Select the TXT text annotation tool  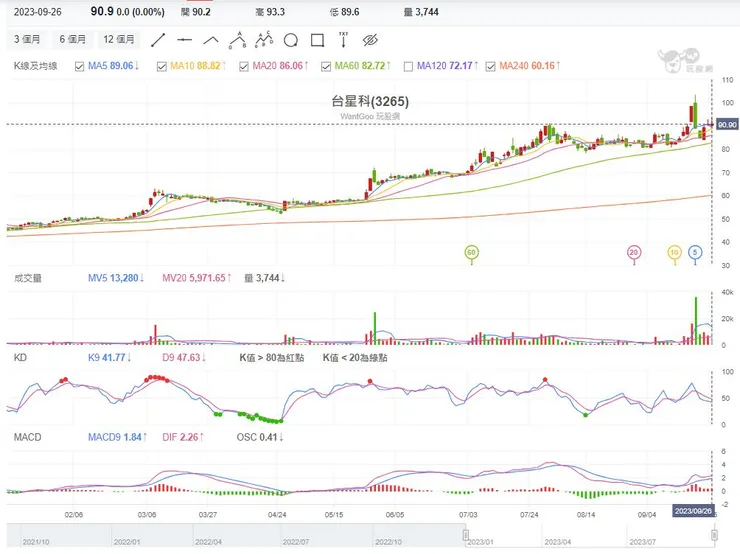(x=344, y=40)
